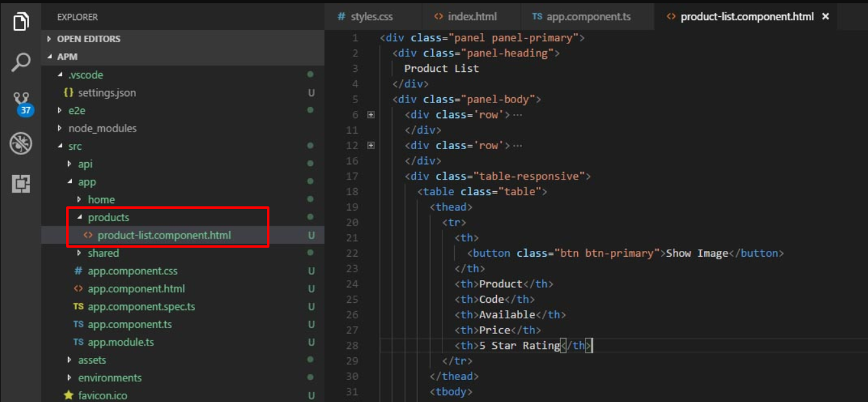This screenshot has height=402, width=868.
Task: Click 'table-responsive' class string on line 17
Action: coord(529,176)
